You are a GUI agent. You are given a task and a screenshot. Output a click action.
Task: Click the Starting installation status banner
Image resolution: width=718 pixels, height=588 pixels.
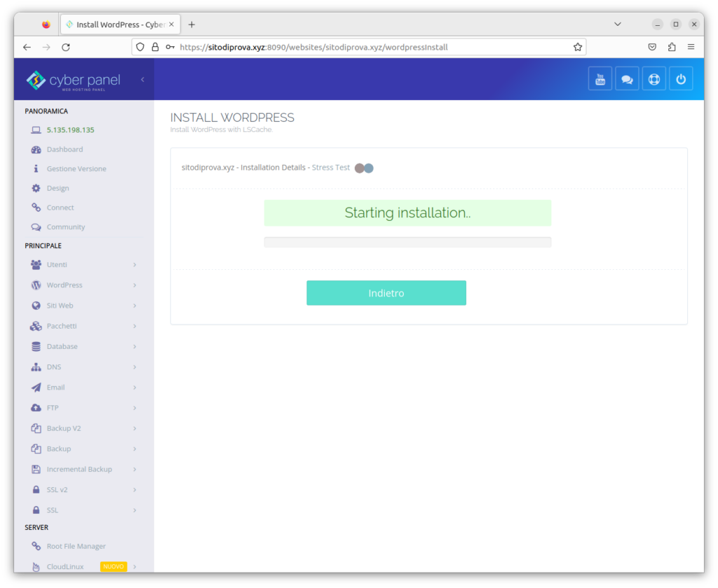(x=407, y=213)
